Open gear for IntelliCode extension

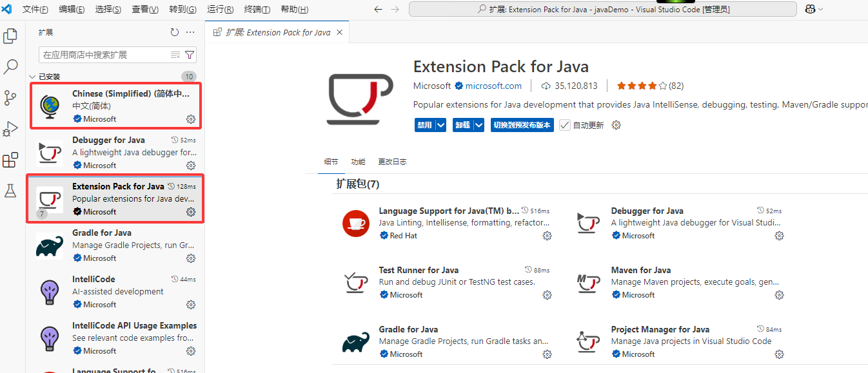191,305
